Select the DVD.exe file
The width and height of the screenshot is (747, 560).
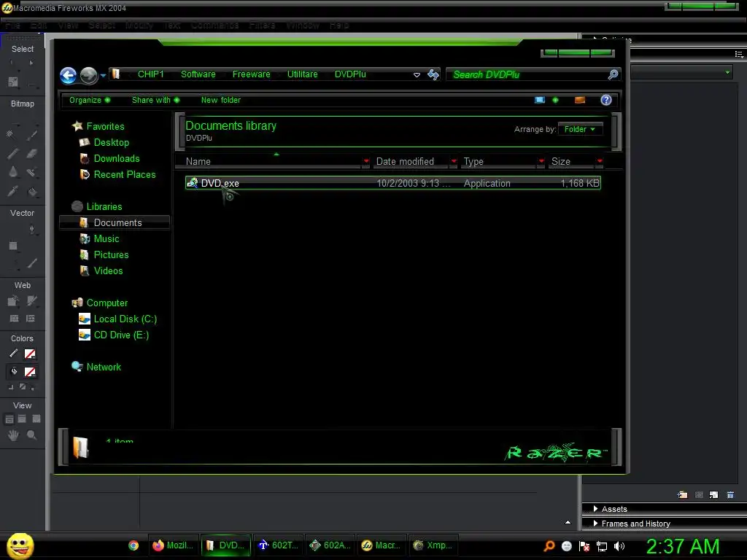[393, 183]
